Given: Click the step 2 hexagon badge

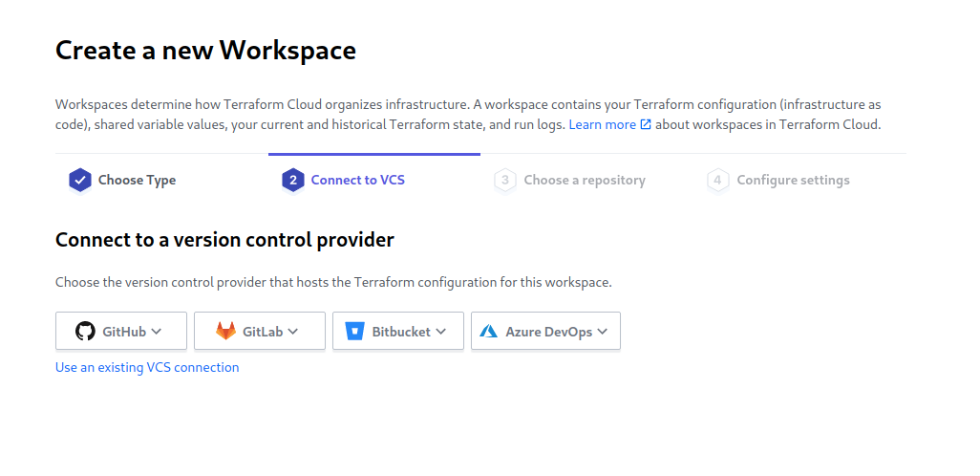Looking at the screenshot, I should point(293,180).
